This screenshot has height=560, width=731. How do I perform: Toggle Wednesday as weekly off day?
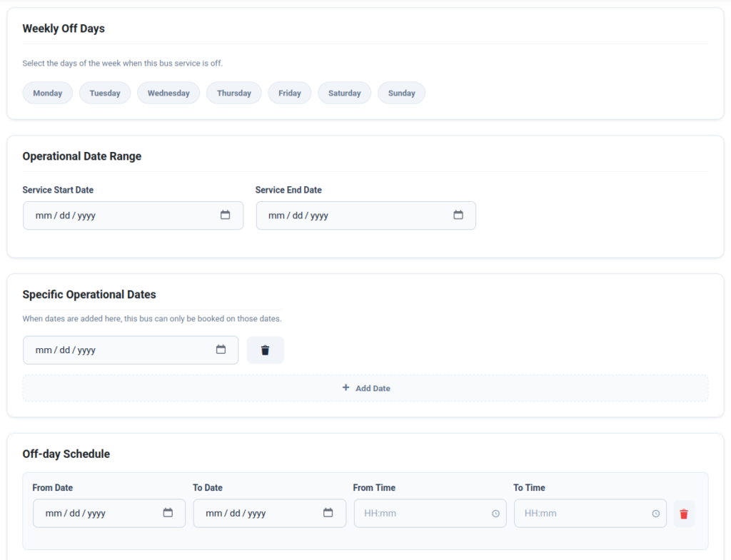tap(168, 93)
